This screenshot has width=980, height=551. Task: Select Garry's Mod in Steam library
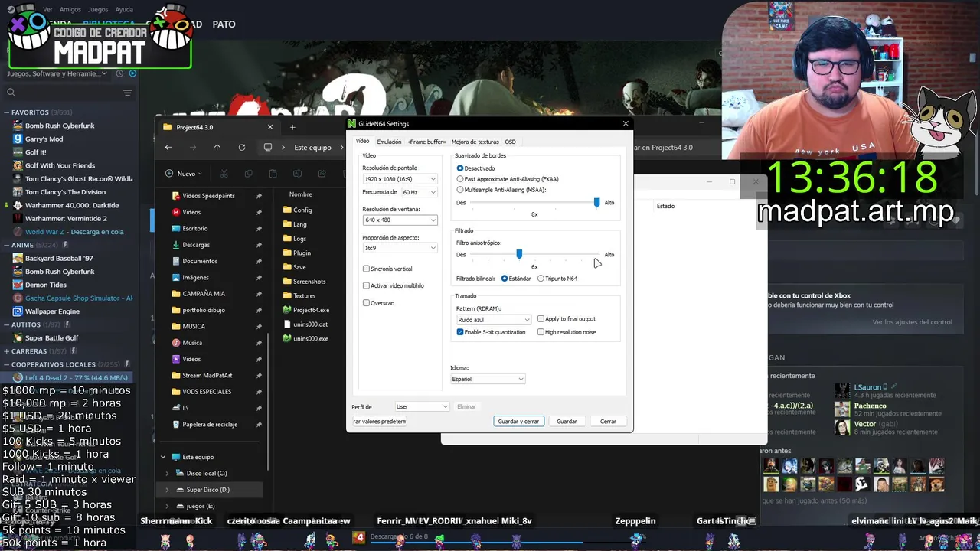[44, 139]
